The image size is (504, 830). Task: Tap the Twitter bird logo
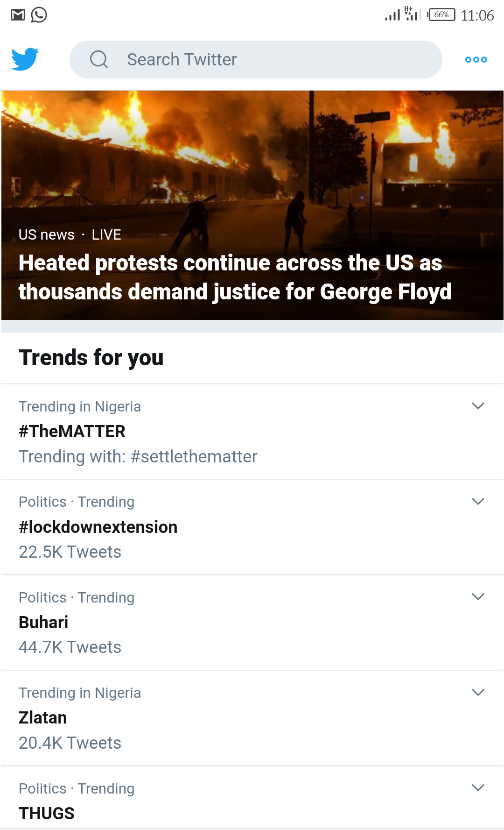point(25,59)
